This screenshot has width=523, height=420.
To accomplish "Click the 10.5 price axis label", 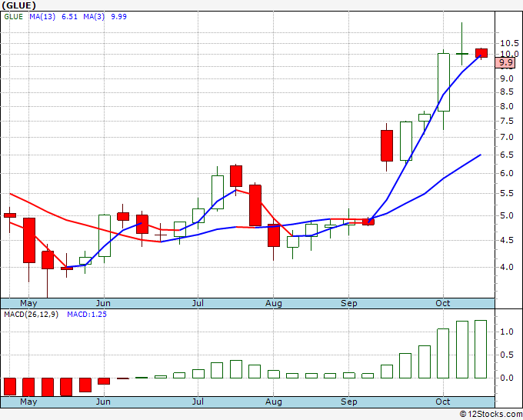I will point(508,43).
